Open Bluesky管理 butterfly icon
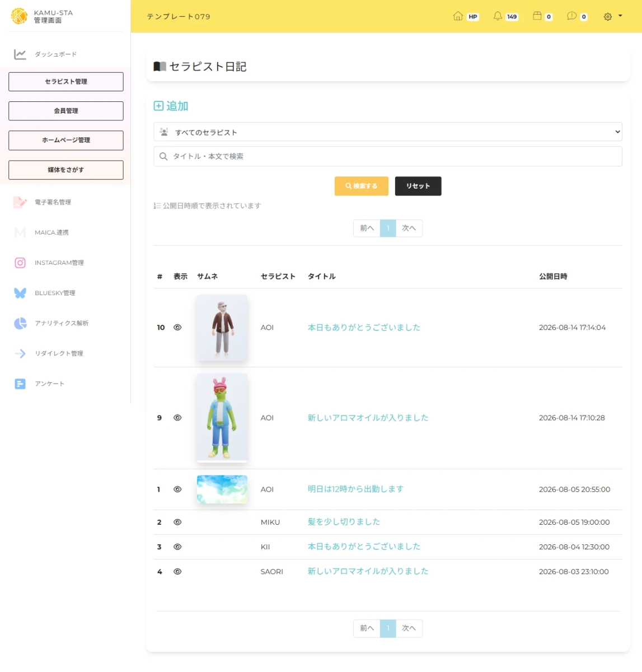Screen dimensions: 642x672 [20, 293]
